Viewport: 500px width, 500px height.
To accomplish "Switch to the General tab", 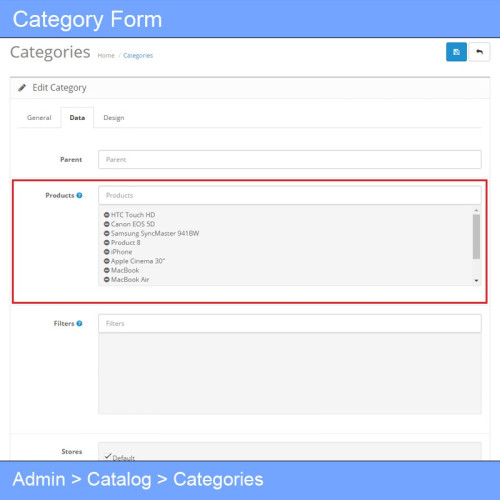I will (39, 118).
